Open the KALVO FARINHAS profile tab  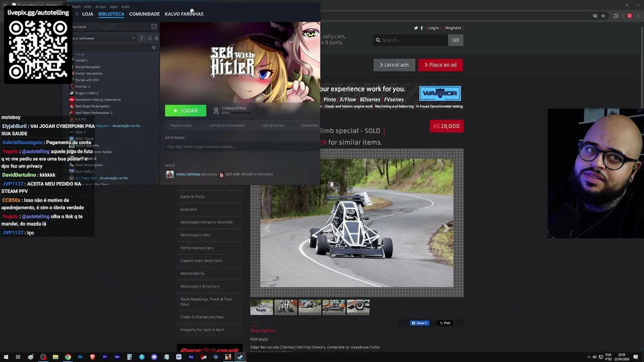click(184, 14)
